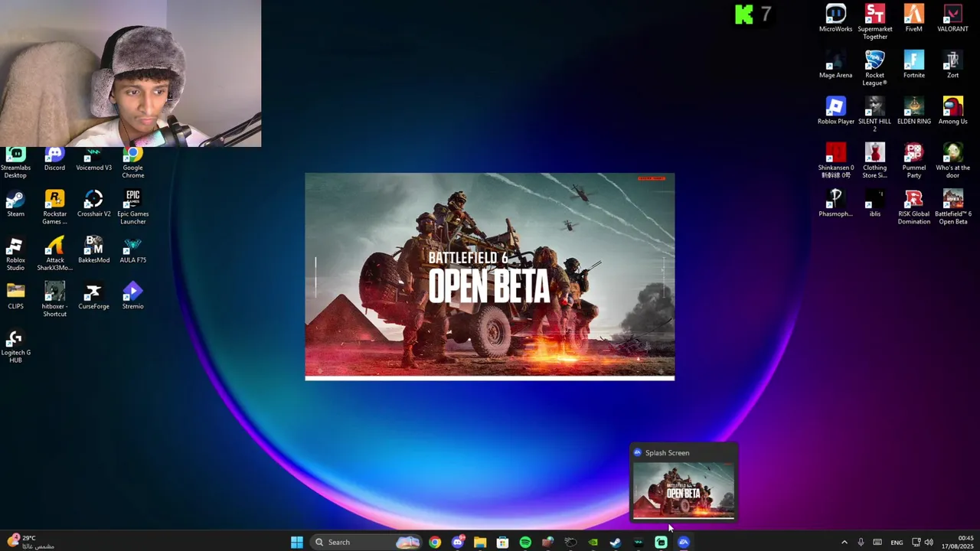This screenshot has height=551, width=980.
Task: Select the Roblox Studio desktop icon
Action: coord(15,254)
